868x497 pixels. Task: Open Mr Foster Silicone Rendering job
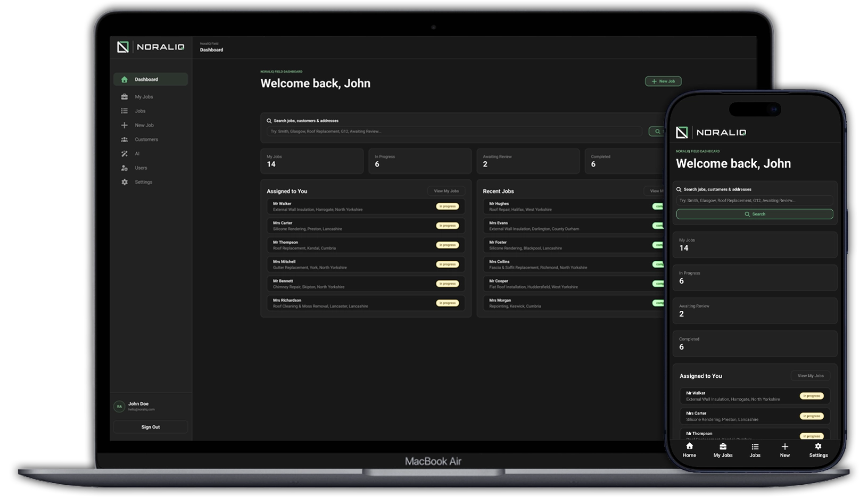coord(575,245)
